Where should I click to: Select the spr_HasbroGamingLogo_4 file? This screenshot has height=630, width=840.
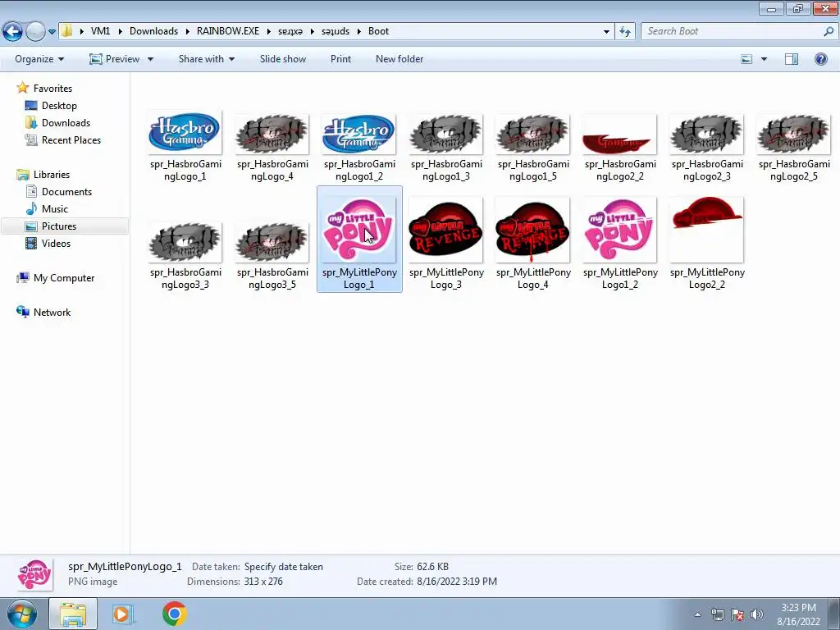272,148
